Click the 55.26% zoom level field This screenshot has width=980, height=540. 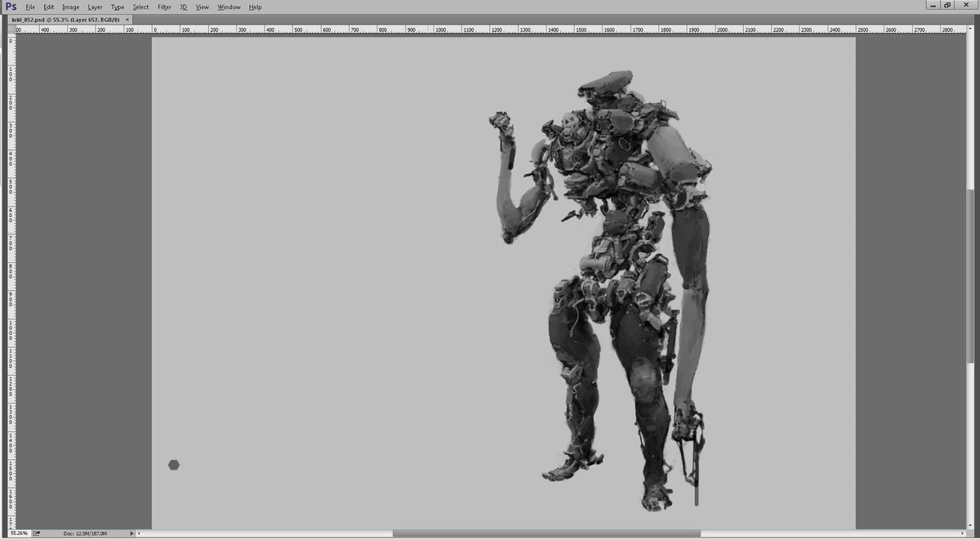[19, 533]
